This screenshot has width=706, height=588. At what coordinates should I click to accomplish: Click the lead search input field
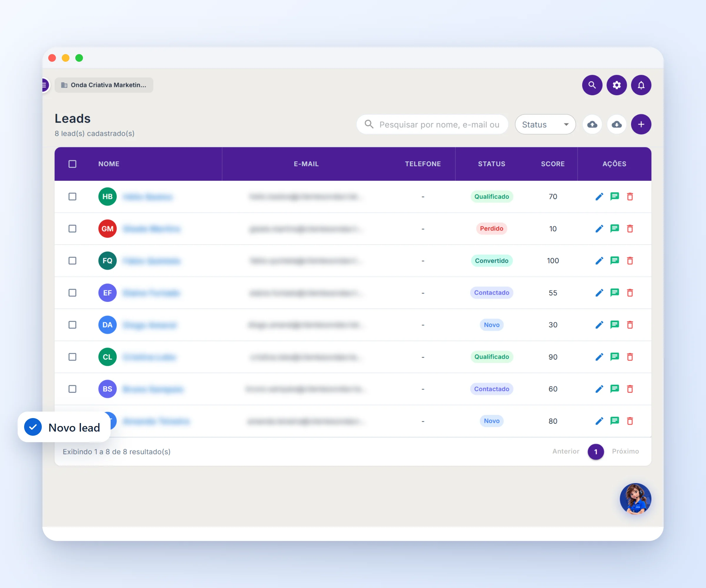[x=432, y=124]
